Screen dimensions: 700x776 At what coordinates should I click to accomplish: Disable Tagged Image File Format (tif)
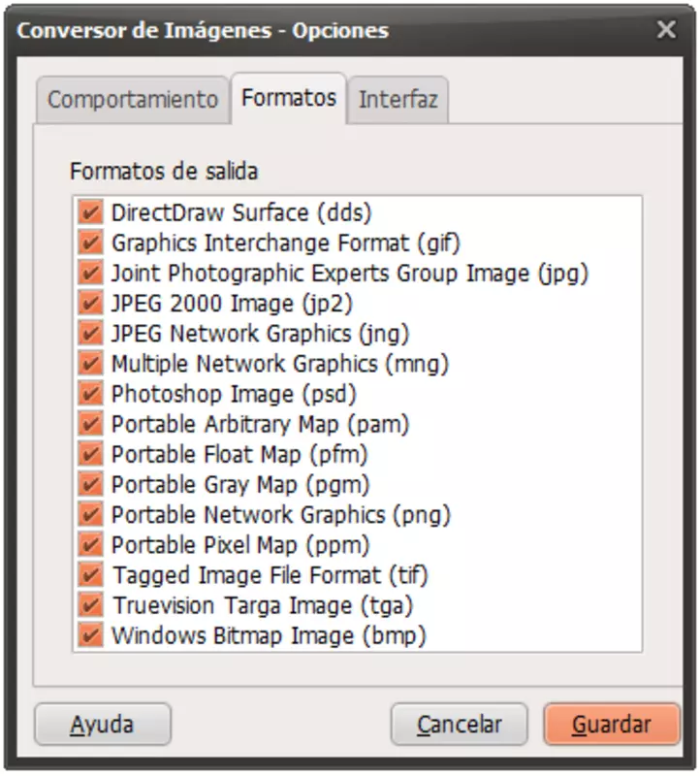coord(90,575)
